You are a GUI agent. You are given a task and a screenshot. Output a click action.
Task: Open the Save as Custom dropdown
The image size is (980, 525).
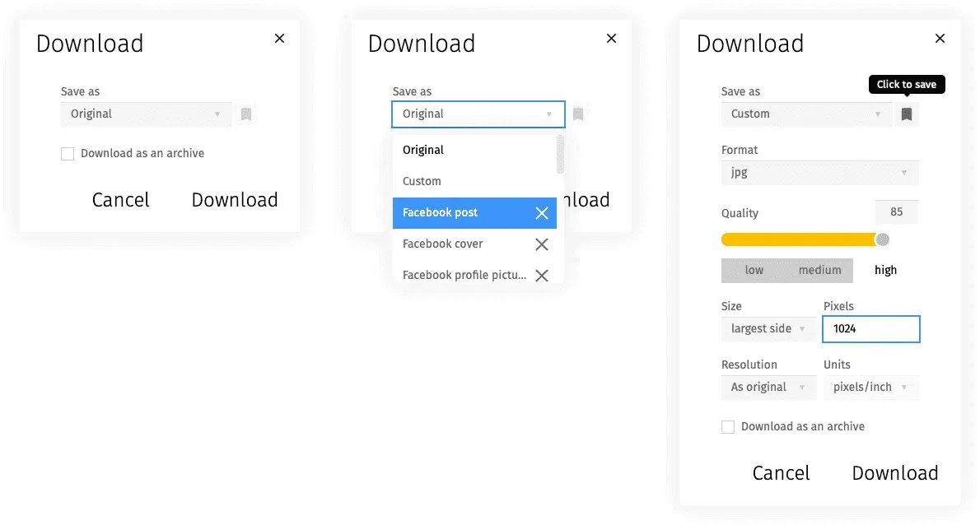(807, 114)
